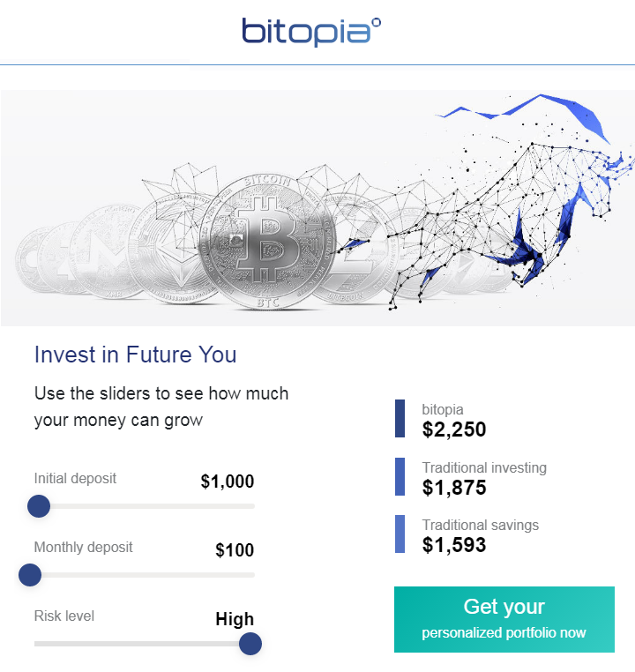Click the dark blue bitopia color bar
635x672 pixels.
point(400,419)
